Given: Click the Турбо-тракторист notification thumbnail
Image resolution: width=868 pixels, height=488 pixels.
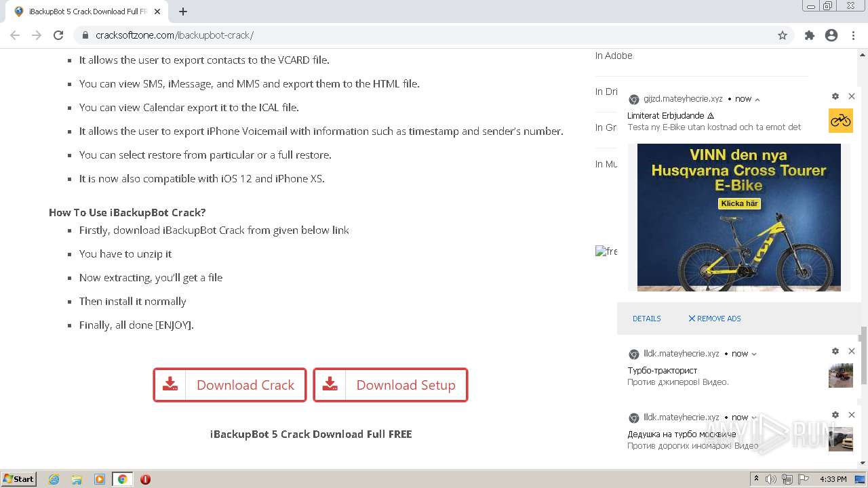Looking at the screenshot, I should tap(841, 375).
